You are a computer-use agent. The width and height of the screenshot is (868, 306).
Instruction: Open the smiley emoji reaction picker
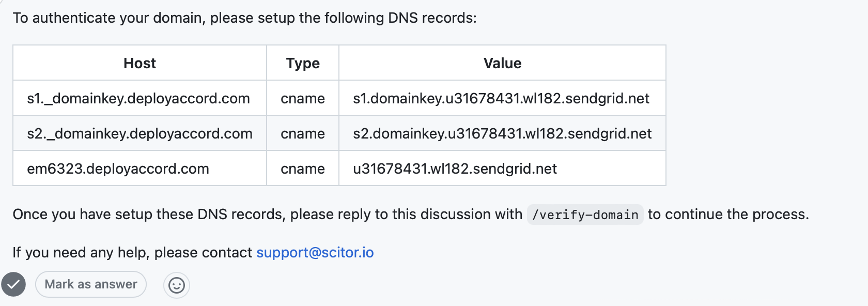coord(177,285)
